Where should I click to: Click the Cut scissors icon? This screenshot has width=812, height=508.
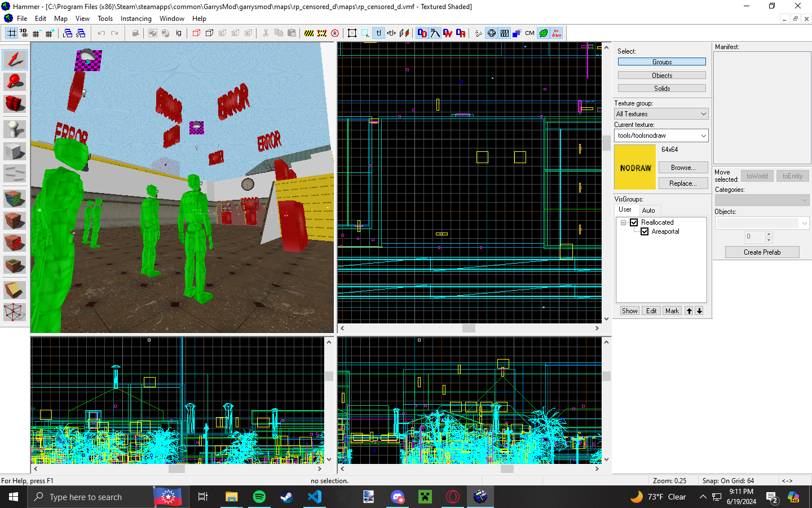266,33
